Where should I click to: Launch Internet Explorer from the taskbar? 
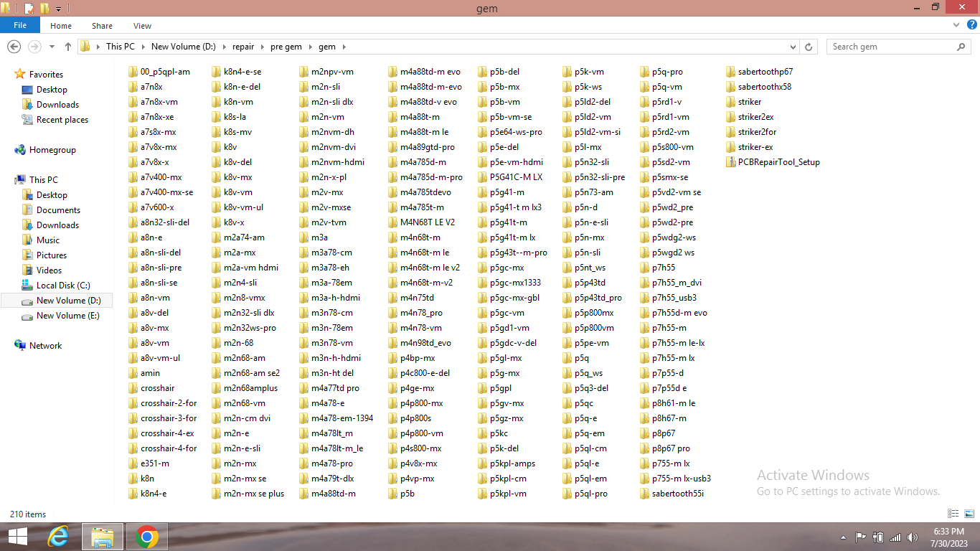click(x=58, y=537)
